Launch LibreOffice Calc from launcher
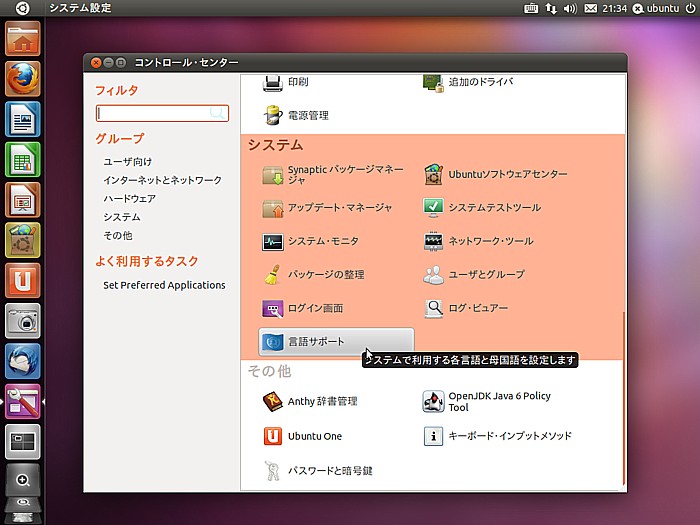700x525 pixels. tap(23, 159)
